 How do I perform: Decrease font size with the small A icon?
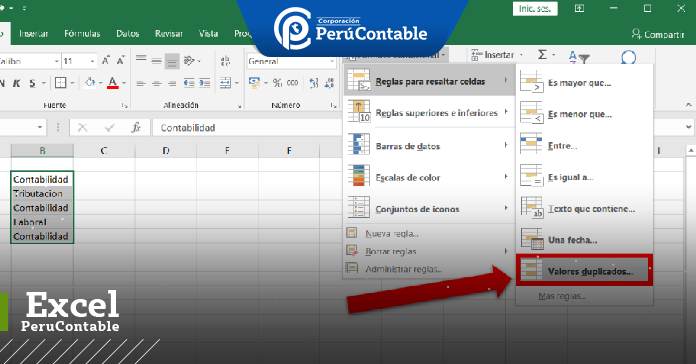(x=121, y=60)
